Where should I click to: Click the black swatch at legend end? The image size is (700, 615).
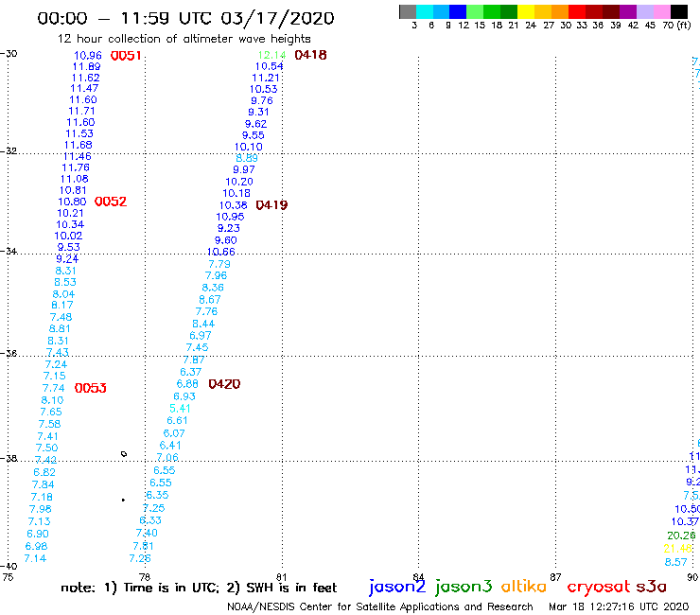click(x=679, y=11)
